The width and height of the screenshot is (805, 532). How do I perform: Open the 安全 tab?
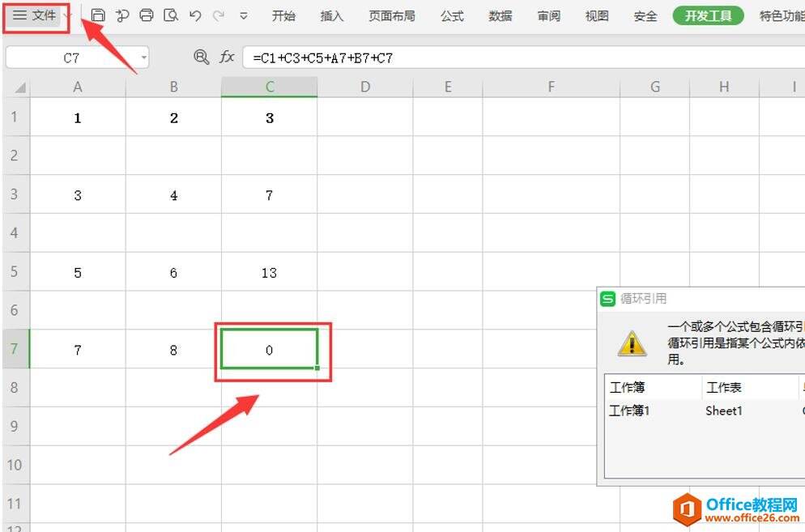click(645, 16)
